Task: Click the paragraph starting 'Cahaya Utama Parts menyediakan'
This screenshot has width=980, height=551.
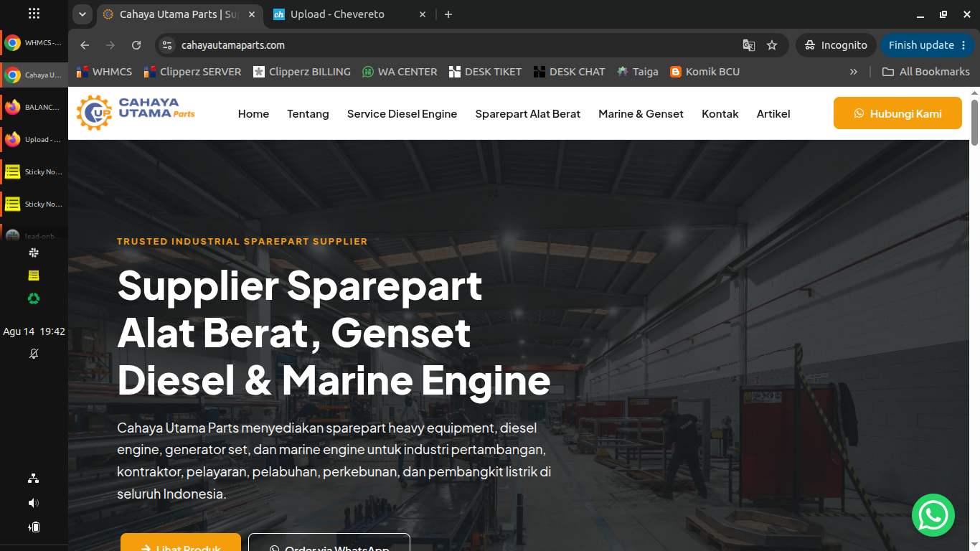Action: pyautogui.click(x=334, y=461)
